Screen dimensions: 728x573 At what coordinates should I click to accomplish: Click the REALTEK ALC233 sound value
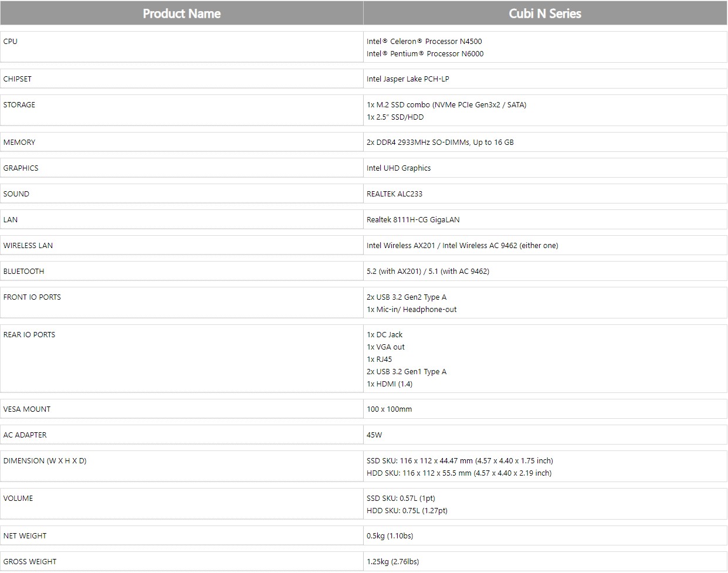[x=394, y=194]
